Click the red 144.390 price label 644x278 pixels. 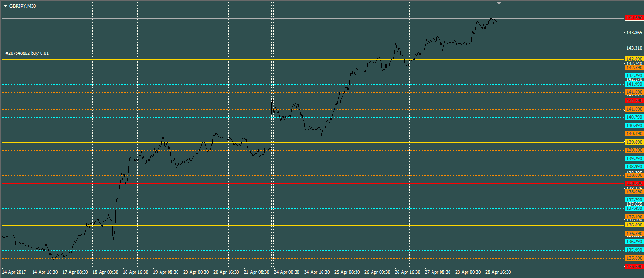coord(634,18)
